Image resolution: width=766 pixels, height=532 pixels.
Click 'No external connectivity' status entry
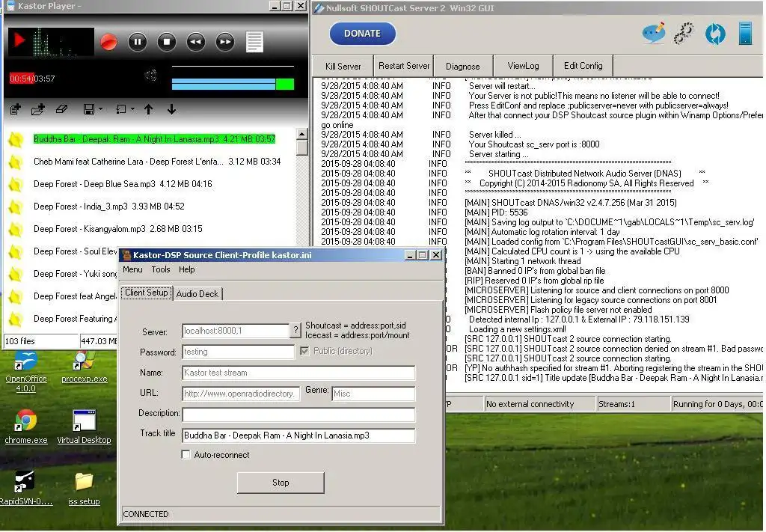(539, 404)
